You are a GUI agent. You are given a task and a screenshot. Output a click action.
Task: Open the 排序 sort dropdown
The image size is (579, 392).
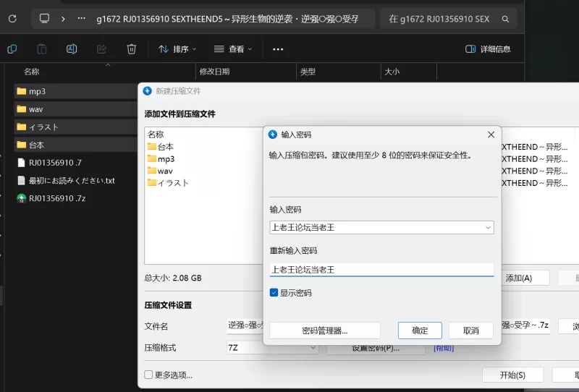pos(177,49)
